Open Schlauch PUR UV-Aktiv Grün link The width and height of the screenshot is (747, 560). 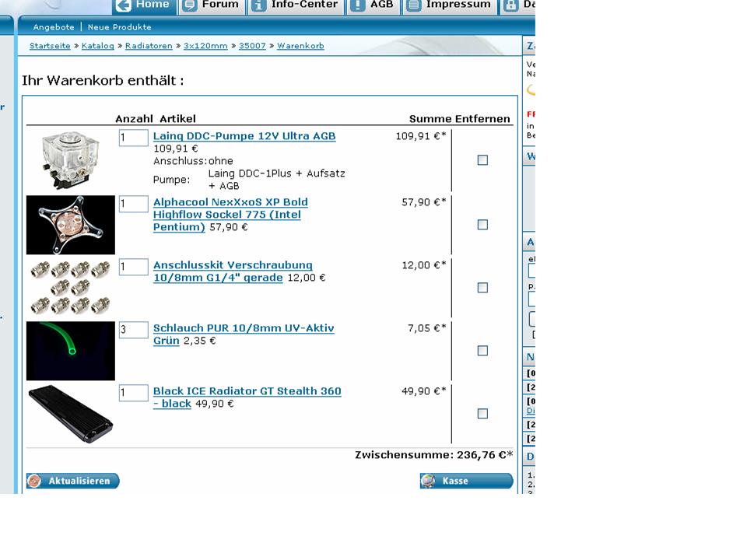pyautogui.click(x=244, y=334)
